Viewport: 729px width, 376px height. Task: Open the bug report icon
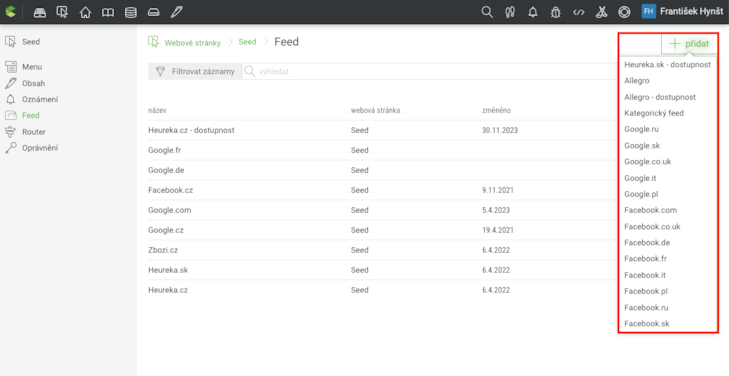556,12
